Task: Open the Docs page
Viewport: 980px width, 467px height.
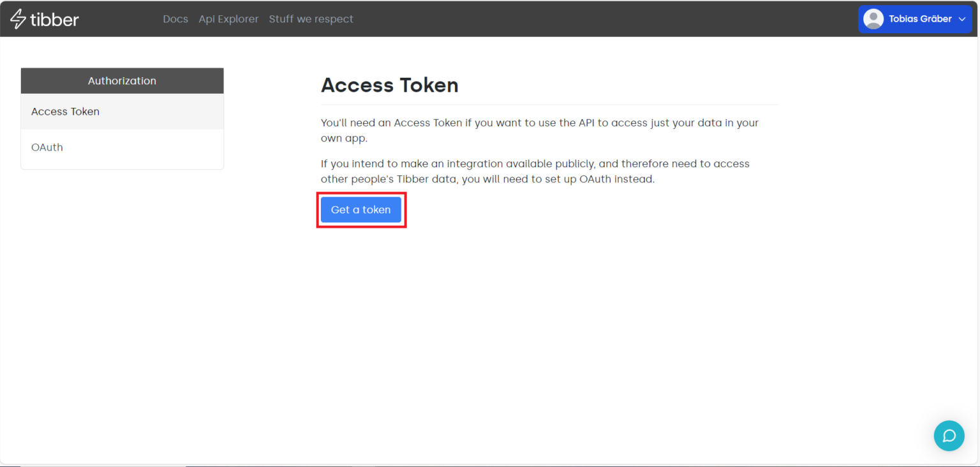Action: 175,19
